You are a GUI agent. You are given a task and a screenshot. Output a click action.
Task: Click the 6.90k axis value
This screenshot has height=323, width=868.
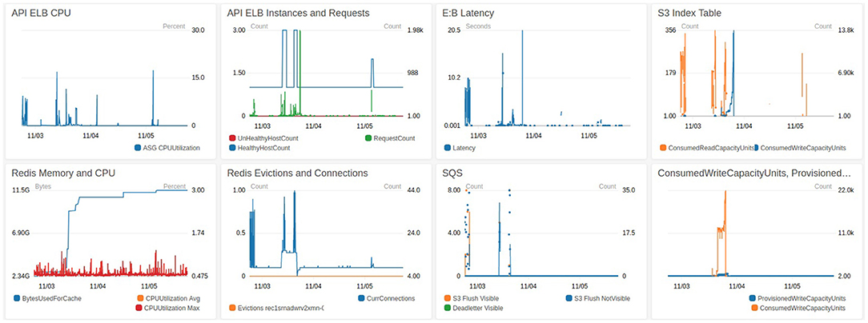(847, 73)
